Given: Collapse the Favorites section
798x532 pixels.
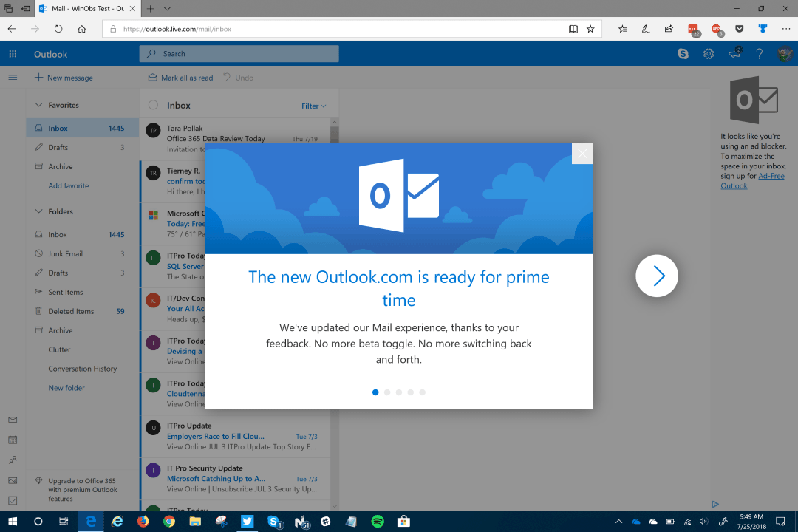Looking at the screenshot, I should pyautogui.click(x=38, y=105).
